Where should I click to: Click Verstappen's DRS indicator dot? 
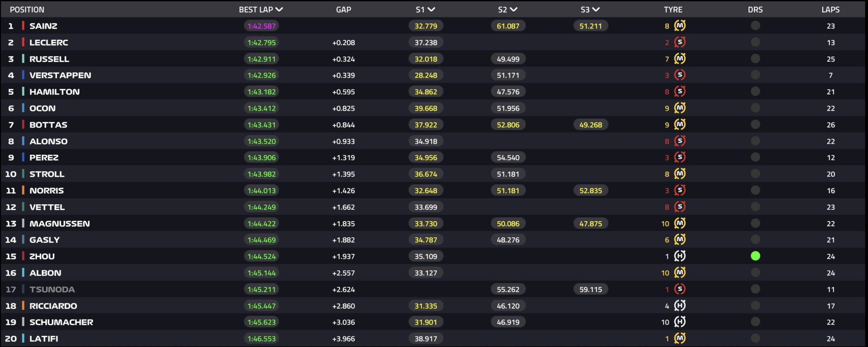755,75
